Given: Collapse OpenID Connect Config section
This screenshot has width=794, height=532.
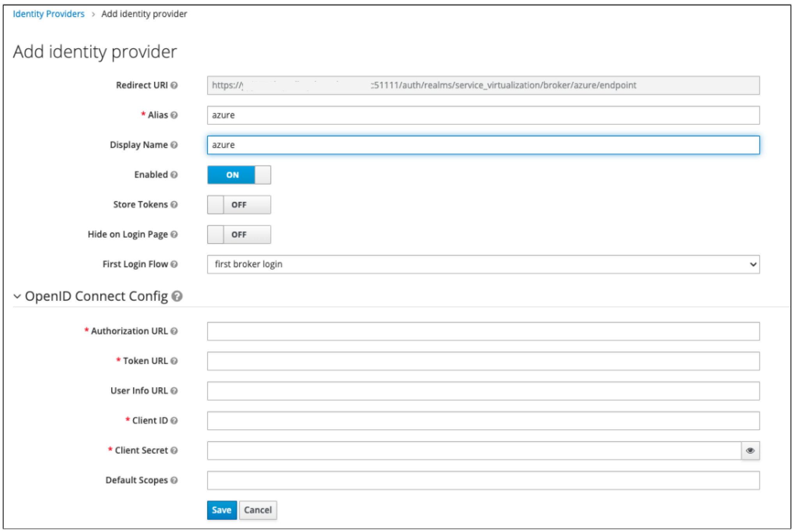Looking at the screenshot, I should pyautogui.click(x=17, y=296).
